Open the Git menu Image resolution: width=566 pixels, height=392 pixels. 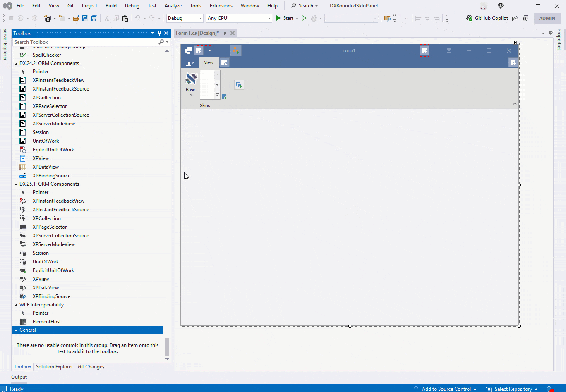pyautogui.click(x=70, y=5)
